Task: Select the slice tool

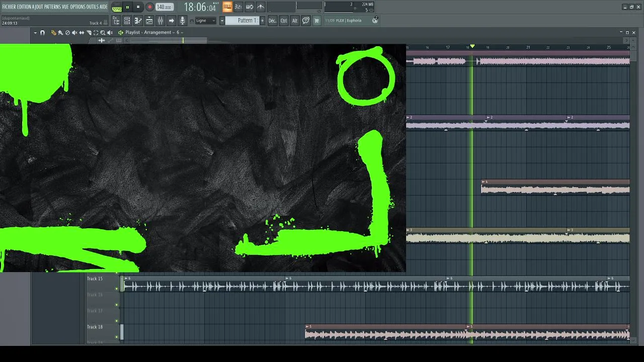Action: [x=89, y=33]
